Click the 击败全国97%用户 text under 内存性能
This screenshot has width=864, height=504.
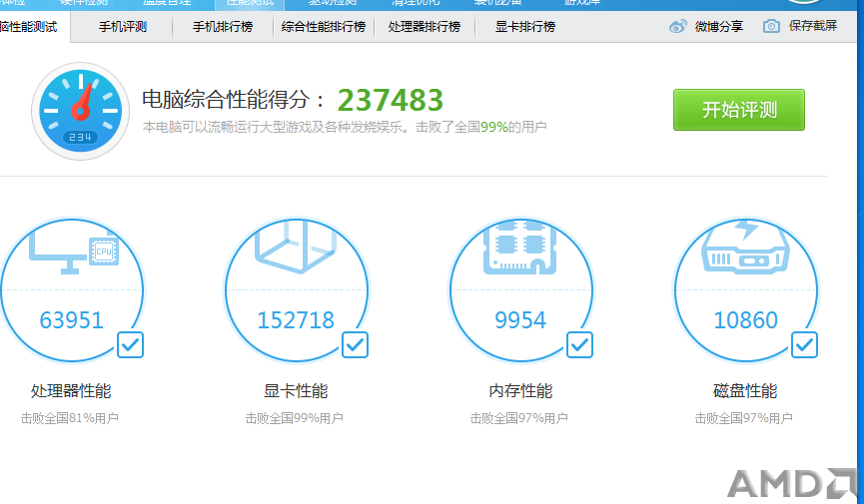[x=519, y=418]
